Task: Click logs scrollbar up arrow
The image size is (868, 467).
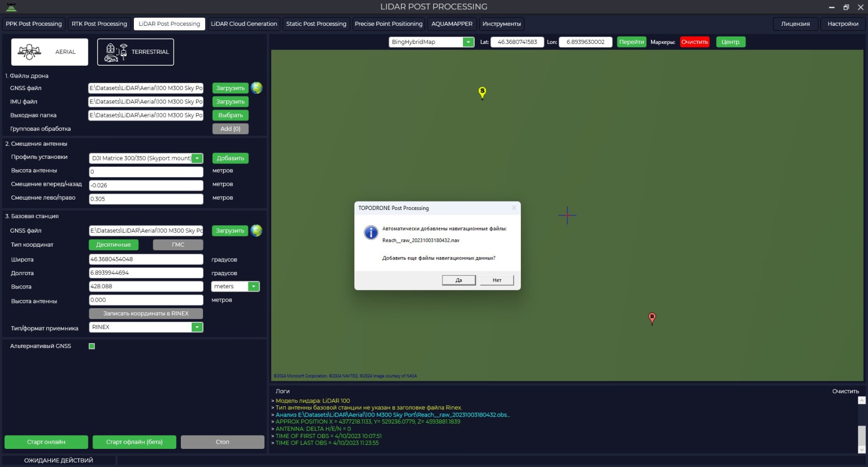Action: click(861, 400)
